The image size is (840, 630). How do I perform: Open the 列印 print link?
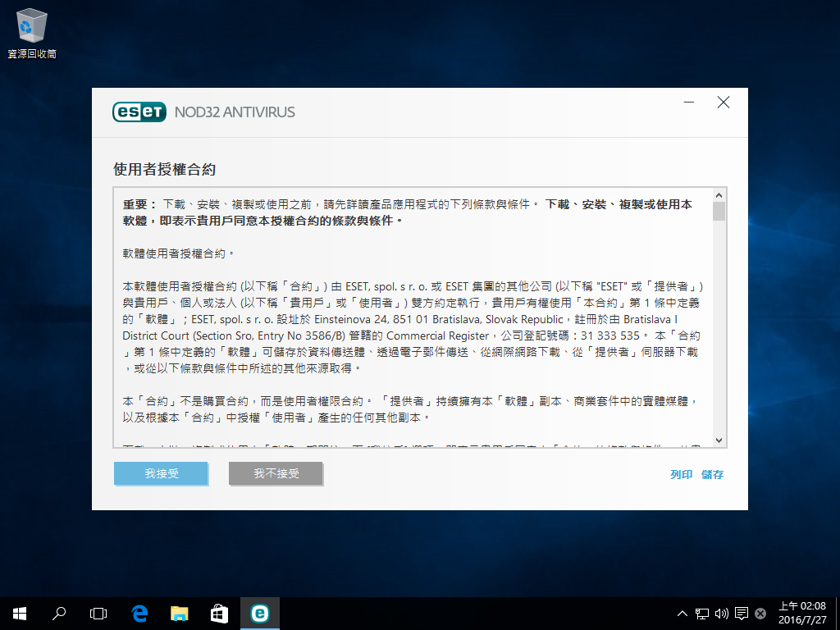[681, 474]
